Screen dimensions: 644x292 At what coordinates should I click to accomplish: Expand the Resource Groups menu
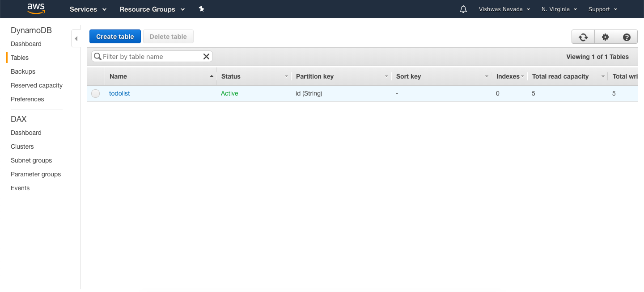(152, 9)
